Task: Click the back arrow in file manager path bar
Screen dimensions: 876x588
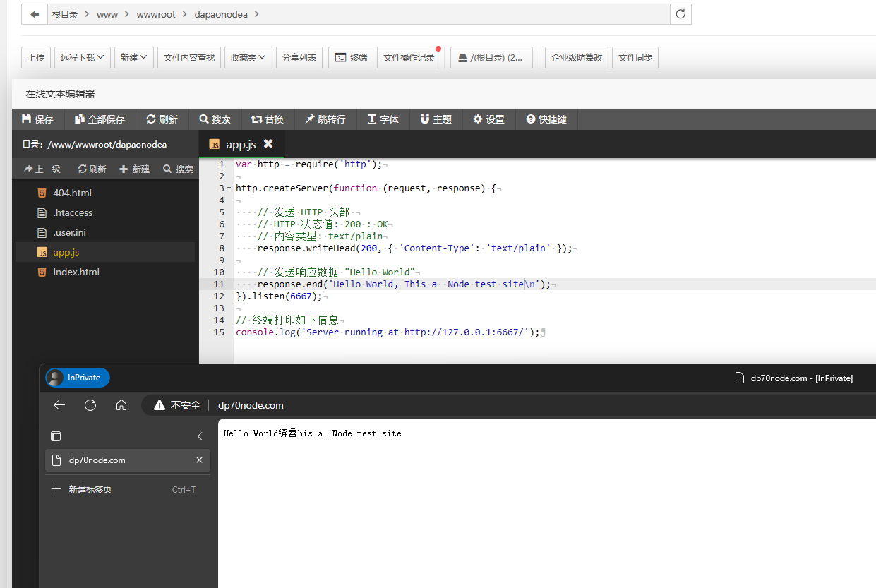Action: pos(35,14)
